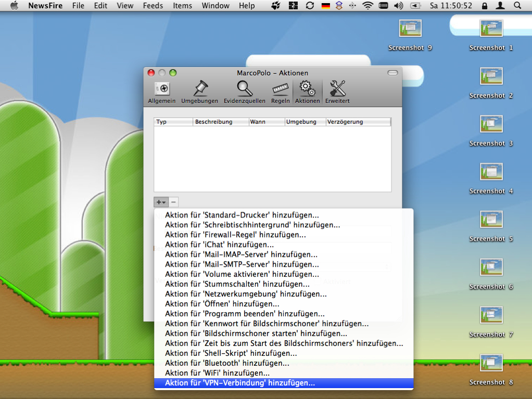Open the Help menu

tap(247, 5)
